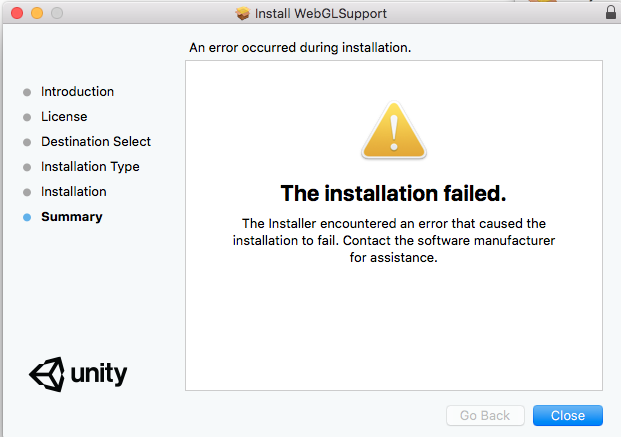Click the "Install WebGLSupport" window title
The height and width of the screenshot is (437, 621).
tap(323, 14)
